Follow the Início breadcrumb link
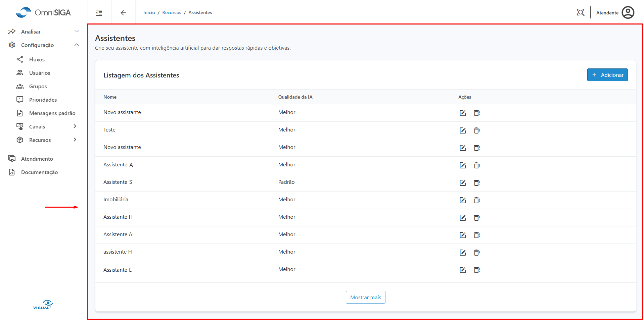Image resolution: width=644 pixels, height=320 pixels. coord(149,12)
